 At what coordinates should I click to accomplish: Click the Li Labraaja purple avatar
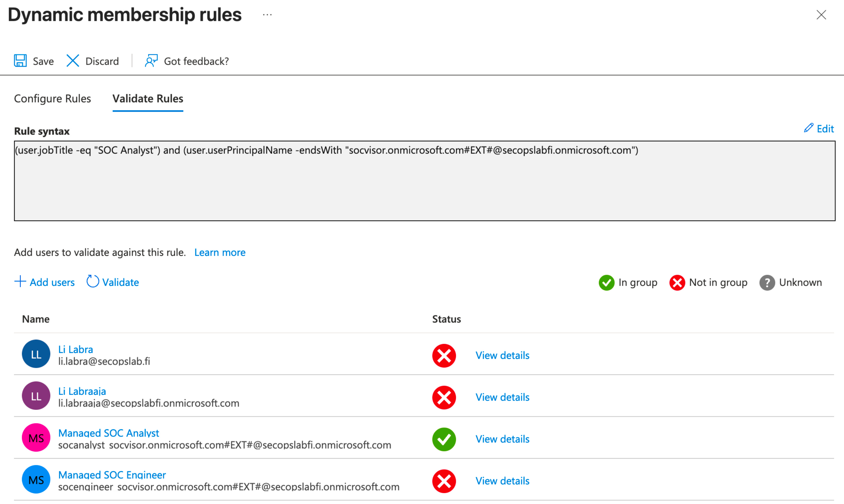(36, 396)
